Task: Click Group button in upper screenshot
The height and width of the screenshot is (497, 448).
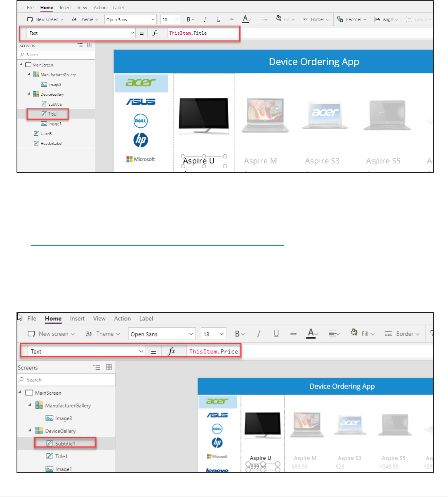Action: click(x=418, y=19)
